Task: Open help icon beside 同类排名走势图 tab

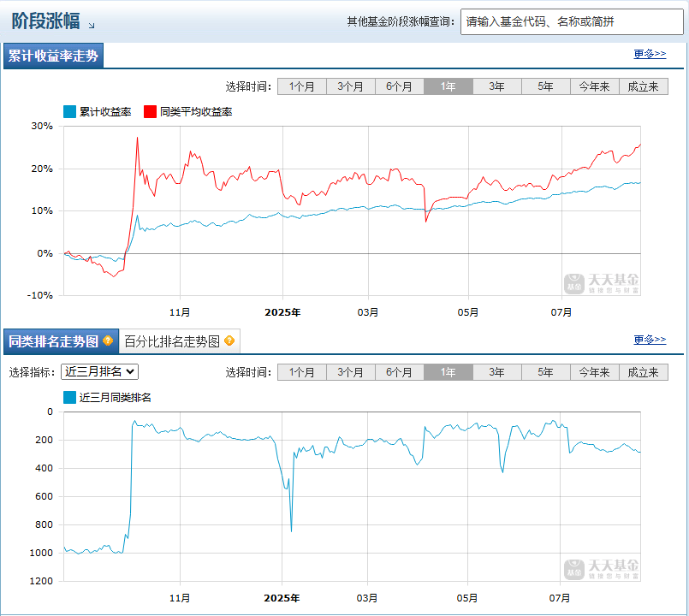Action: pyautogui.click(x=108, y=341)
